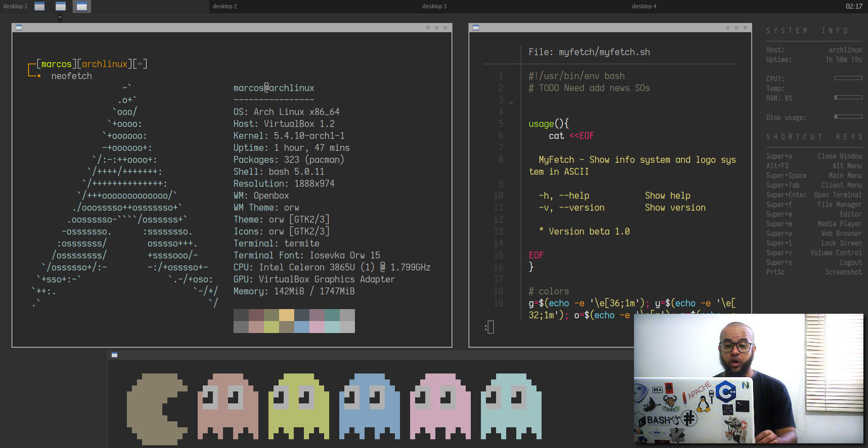Click the 'Memory: 142MiB / 1747MiB' line

click(294, 291)
